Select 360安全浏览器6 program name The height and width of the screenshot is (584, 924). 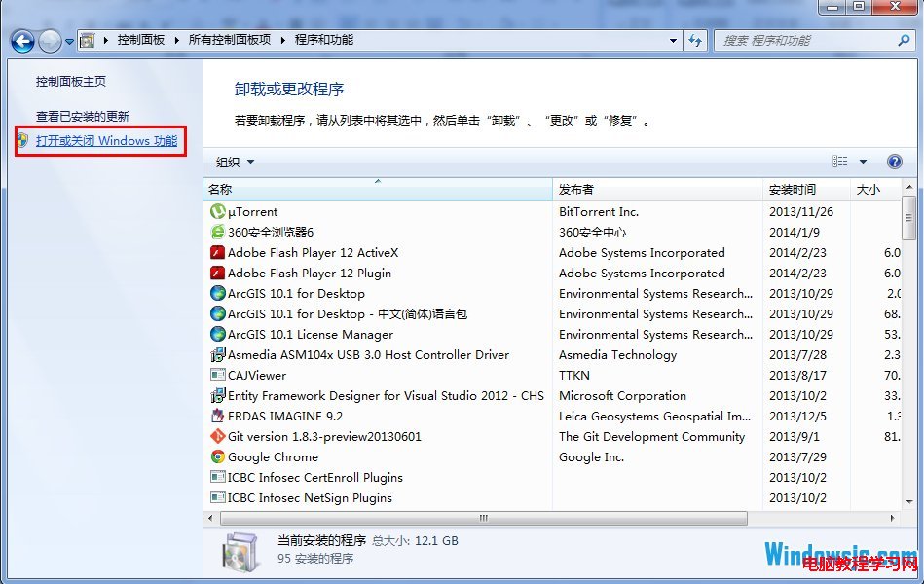tap(271, 233)
